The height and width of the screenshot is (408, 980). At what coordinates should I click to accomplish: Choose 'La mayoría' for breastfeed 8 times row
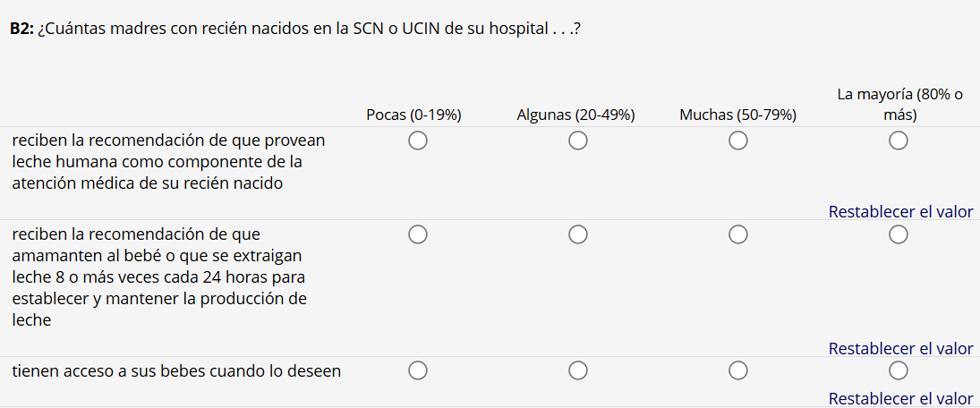point(899,234)
